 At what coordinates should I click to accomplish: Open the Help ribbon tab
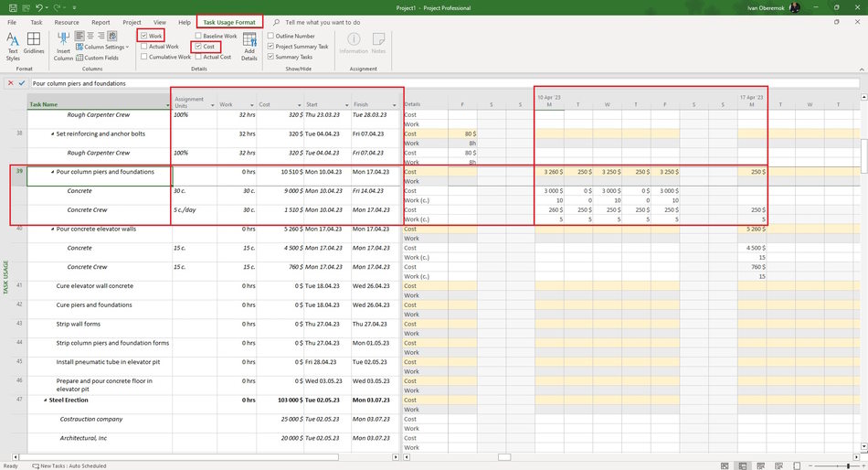(185, 22)
